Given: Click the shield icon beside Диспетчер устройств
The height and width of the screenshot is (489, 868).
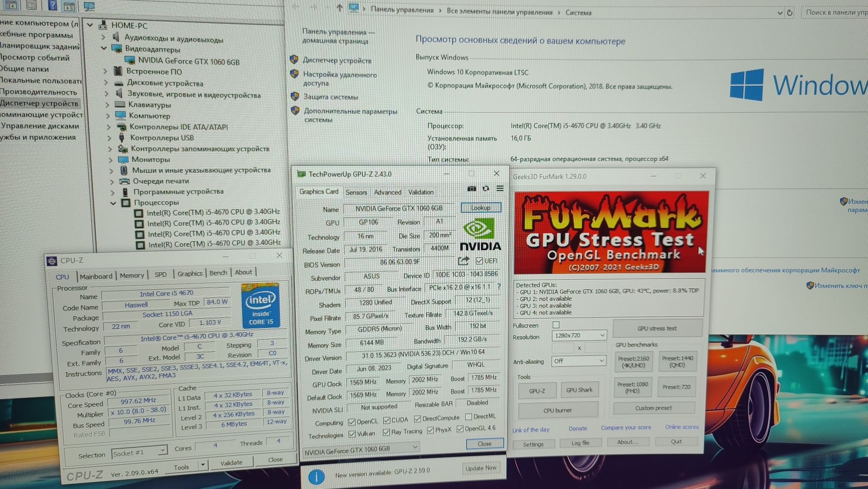Looking at the screenshot, I should [x=294, y=60].
